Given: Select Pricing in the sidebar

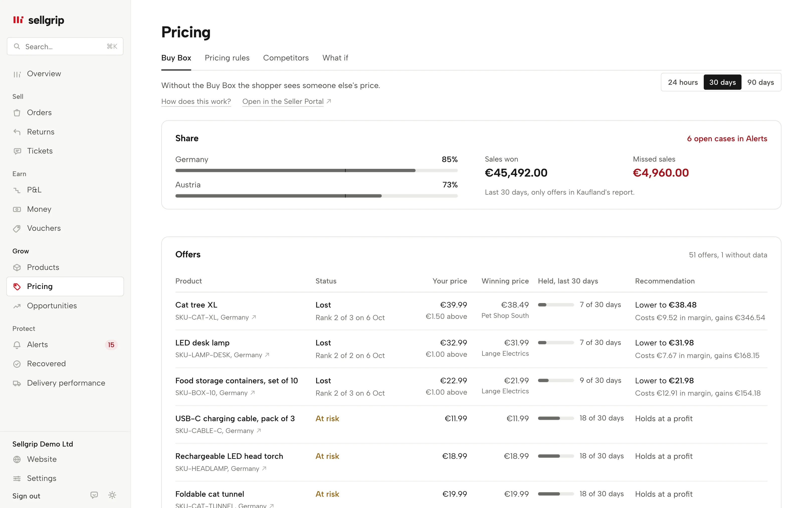Looking at the screenshot, I should click(x=65, y=286).
